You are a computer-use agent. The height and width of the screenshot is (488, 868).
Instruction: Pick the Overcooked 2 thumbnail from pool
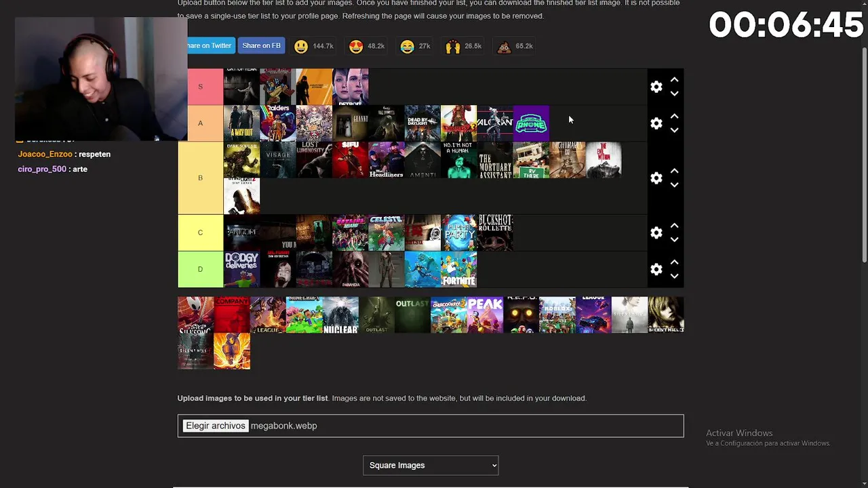click(449, 314)
